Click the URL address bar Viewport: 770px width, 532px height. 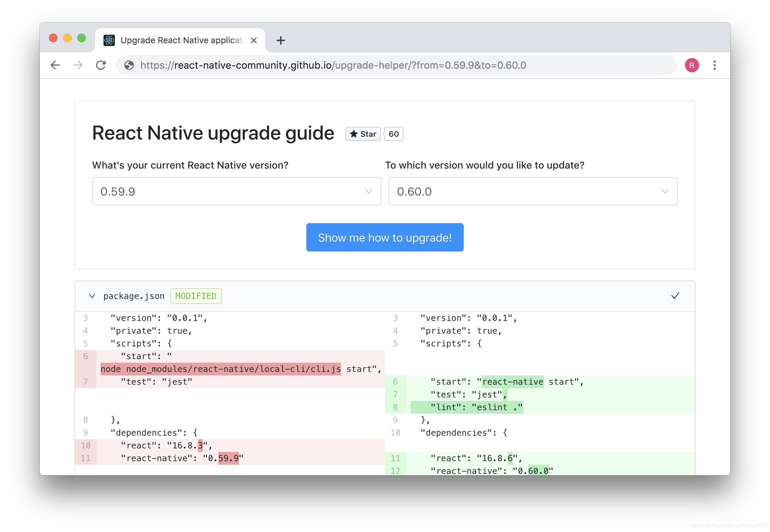click(x=390, y=65)
